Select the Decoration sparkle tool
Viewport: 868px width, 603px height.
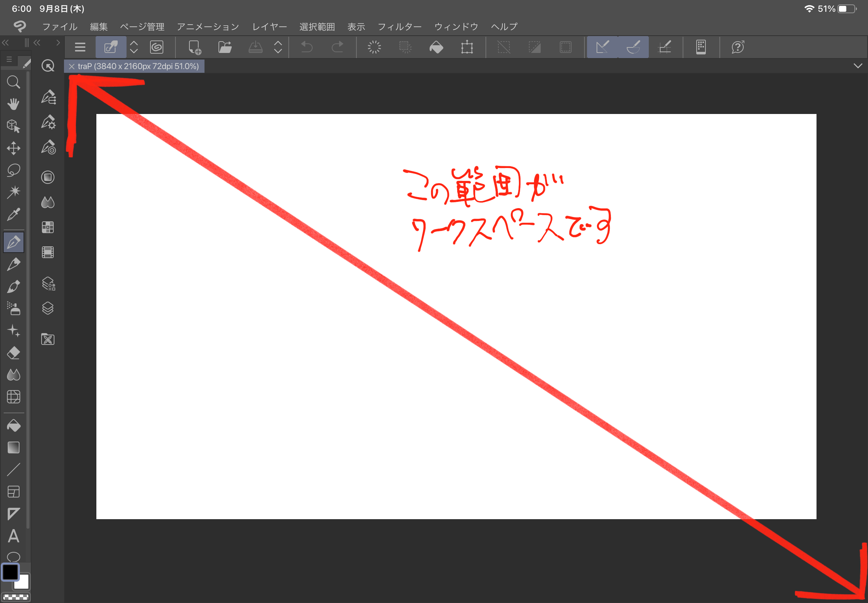(x=14, y=331)
